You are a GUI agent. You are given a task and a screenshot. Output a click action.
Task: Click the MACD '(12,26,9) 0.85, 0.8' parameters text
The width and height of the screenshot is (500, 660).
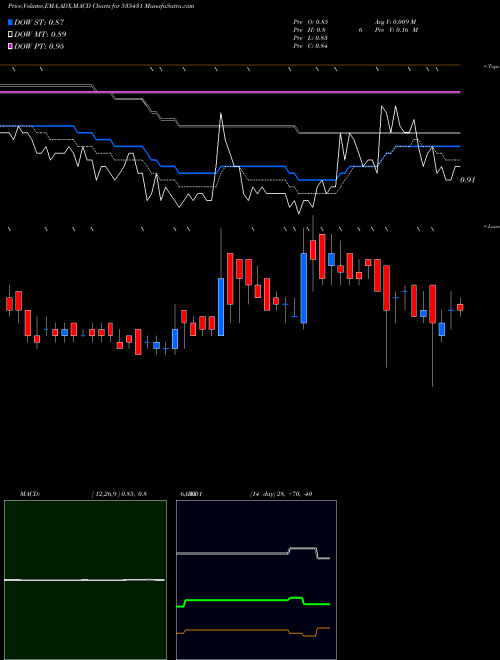pos(119,494)
